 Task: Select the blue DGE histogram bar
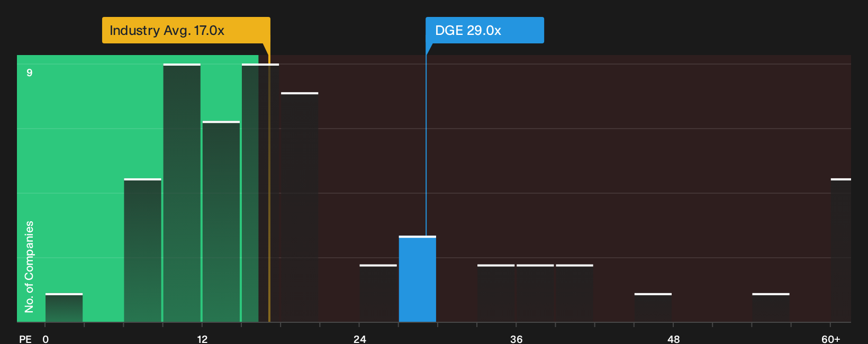click(x=418, y=279)
